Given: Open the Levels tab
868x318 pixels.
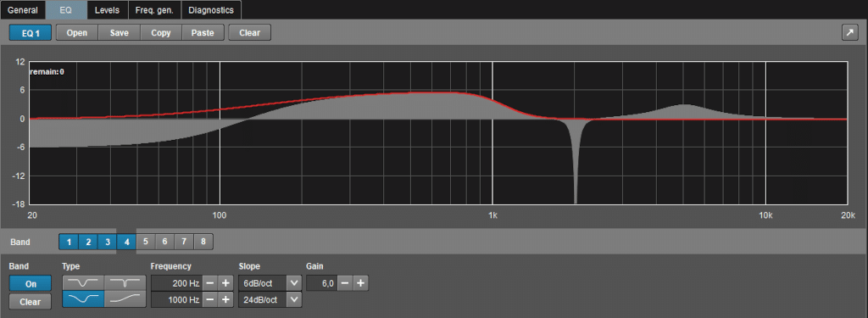Looking at the screenshot, I should pos(108,10).
